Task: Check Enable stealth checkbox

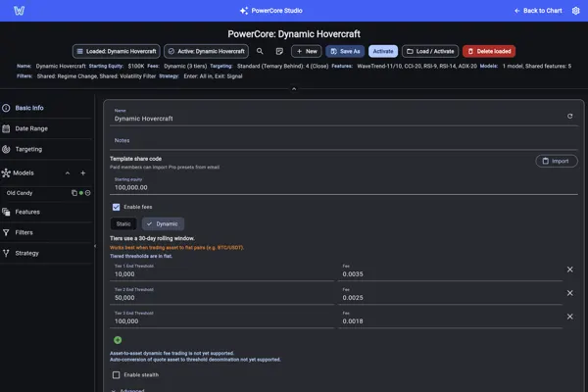Action: click(116, 374)
